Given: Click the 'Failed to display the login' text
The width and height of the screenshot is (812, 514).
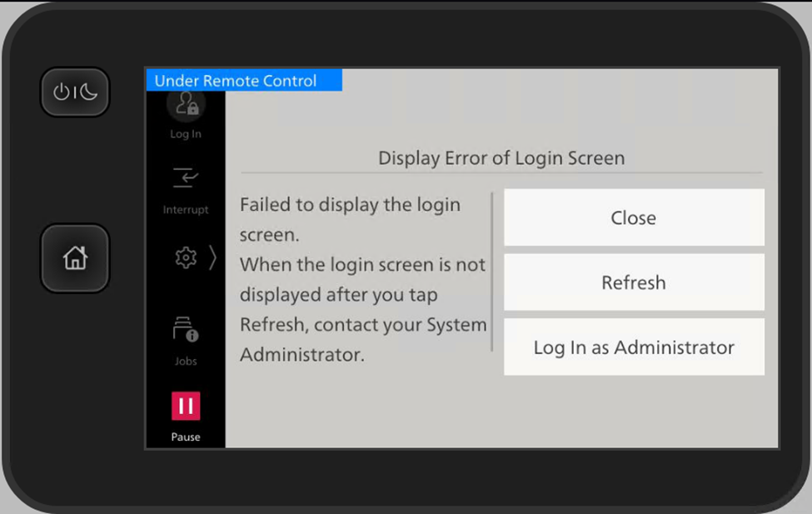Looking at the screenshot, I should [x=350, y=205].
